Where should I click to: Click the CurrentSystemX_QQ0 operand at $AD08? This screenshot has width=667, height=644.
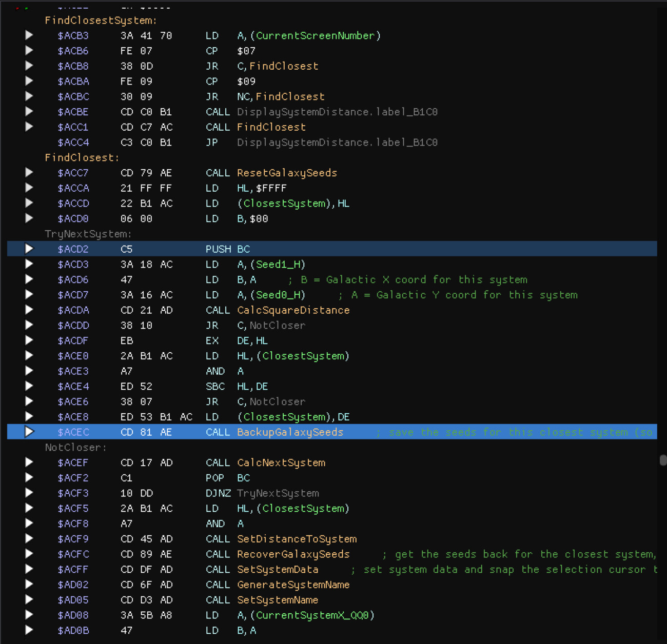coord(312,615)
